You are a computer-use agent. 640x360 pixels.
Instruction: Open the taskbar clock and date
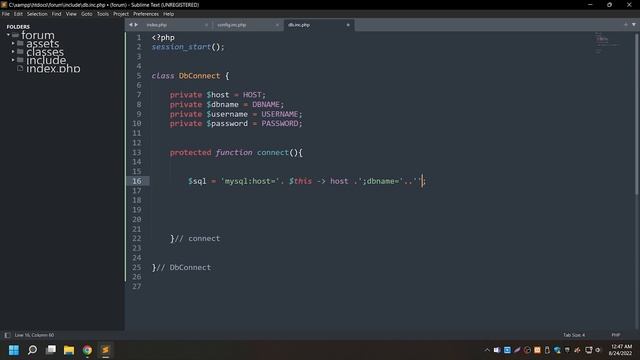(620, 350)
